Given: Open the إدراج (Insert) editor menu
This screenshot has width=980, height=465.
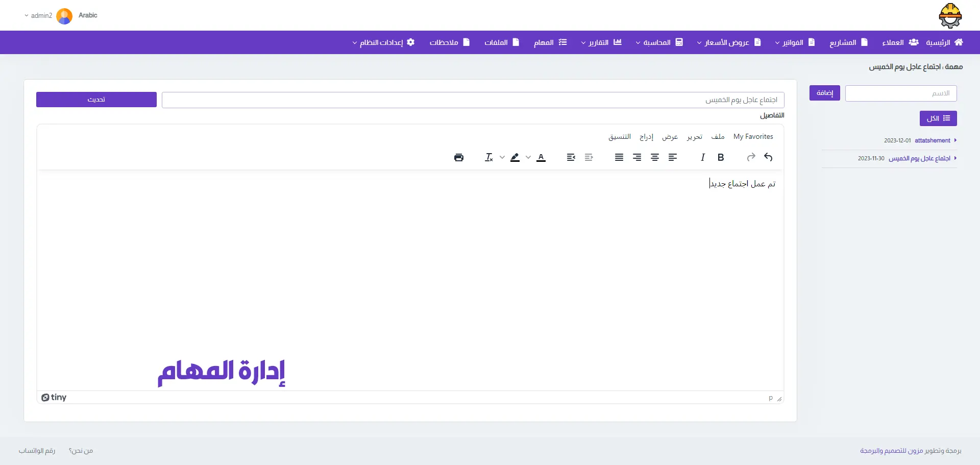Looking at the screenshot, I should [x=646, y=137].
